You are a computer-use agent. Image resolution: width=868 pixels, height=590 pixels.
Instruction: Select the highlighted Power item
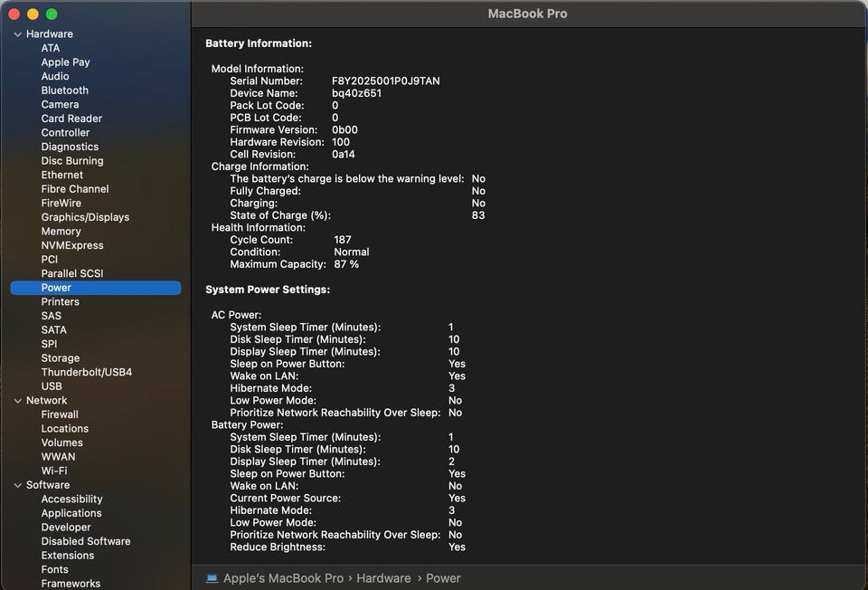pyautogui.click(x=95, y=288)
